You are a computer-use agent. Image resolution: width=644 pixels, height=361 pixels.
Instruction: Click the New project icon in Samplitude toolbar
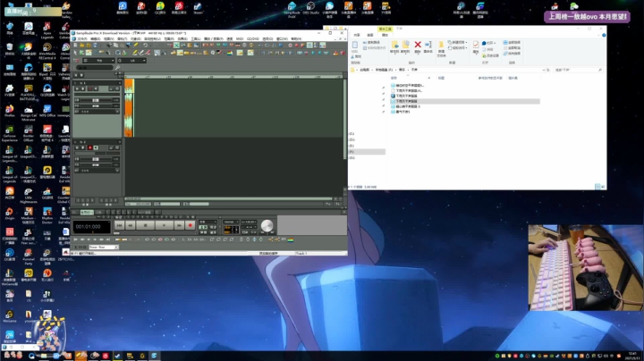click(x=75, y=45)
